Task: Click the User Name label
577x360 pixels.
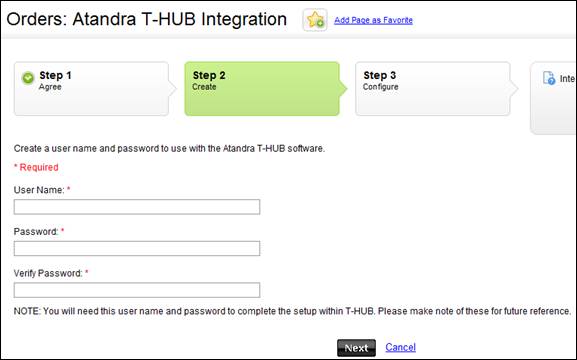Action: point(39,190)
